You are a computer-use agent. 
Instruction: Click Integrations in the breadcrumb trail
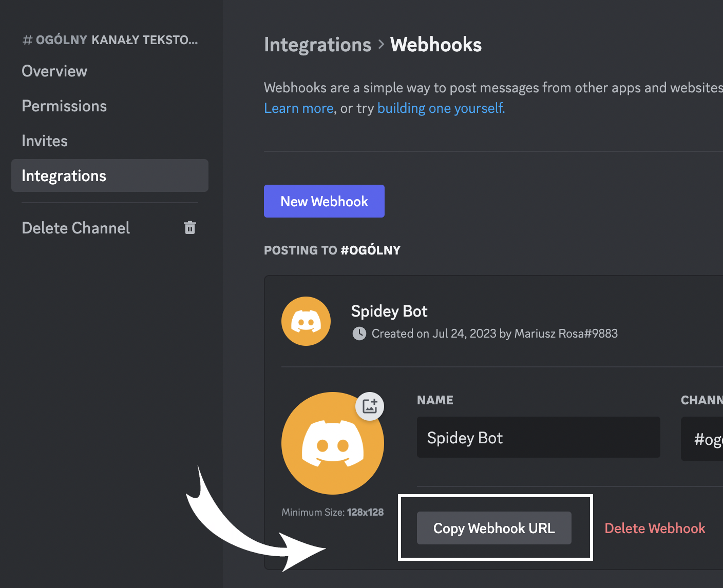tap(317, 45)
